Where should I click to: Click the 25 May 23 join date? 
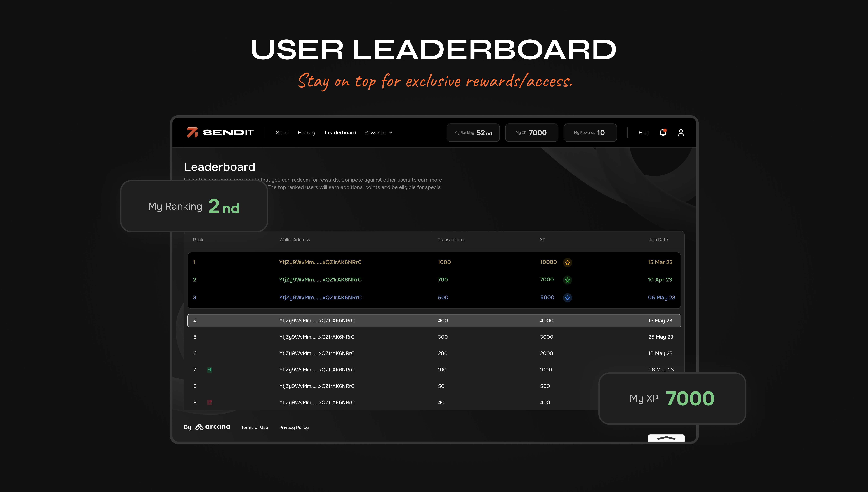point(660,337)
